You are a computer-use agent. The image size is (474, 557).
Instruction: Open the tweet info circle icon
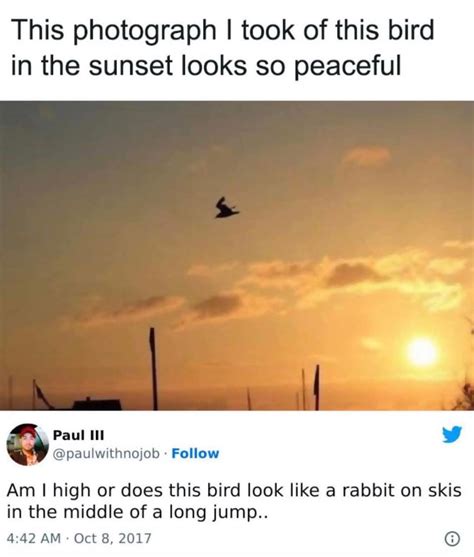(453, 539)
